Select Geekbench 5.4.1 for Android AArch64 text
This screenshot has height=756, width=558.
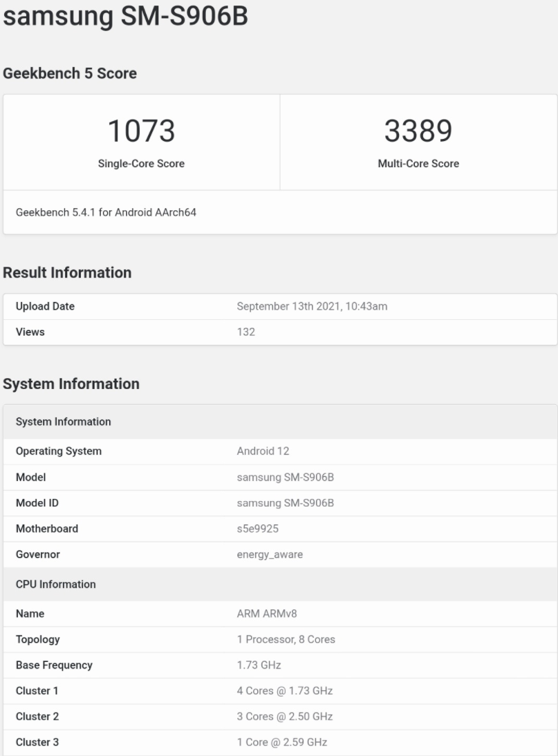106,212
